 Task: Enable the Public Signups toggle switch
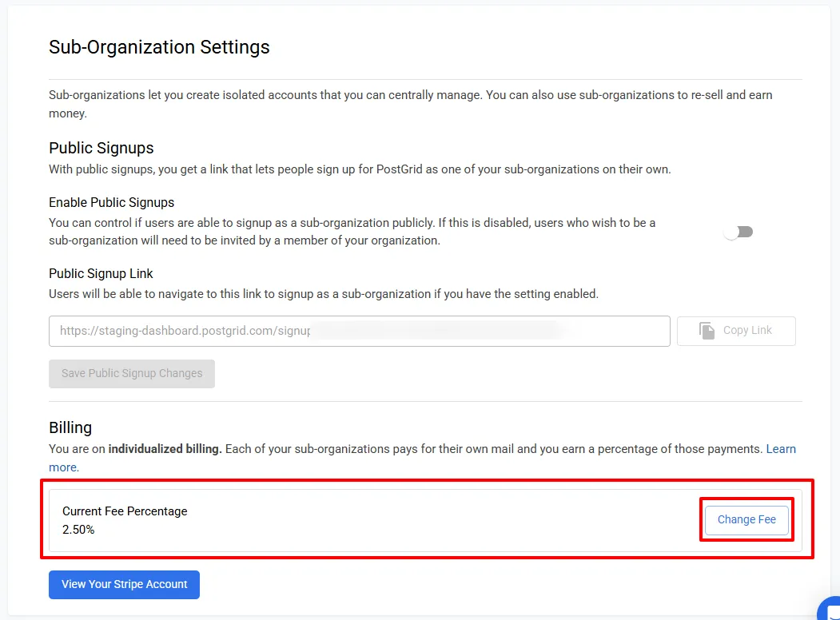point(738,231)
